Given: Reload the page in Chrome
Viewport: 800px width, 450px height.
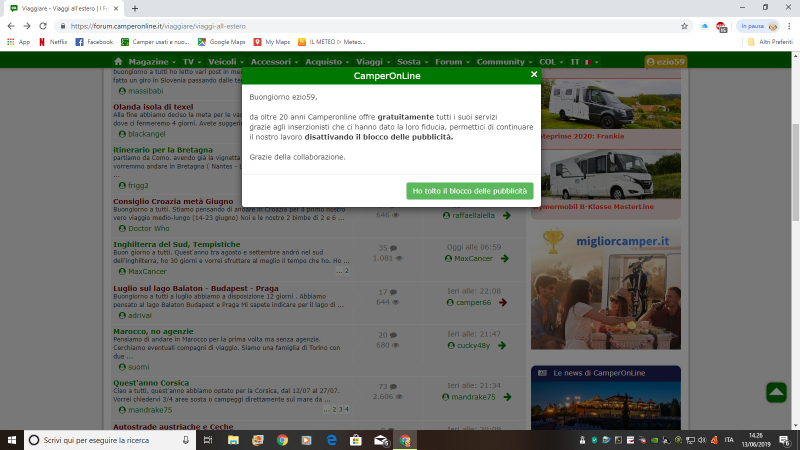Looking at the screenshot, I should point(43,25).
